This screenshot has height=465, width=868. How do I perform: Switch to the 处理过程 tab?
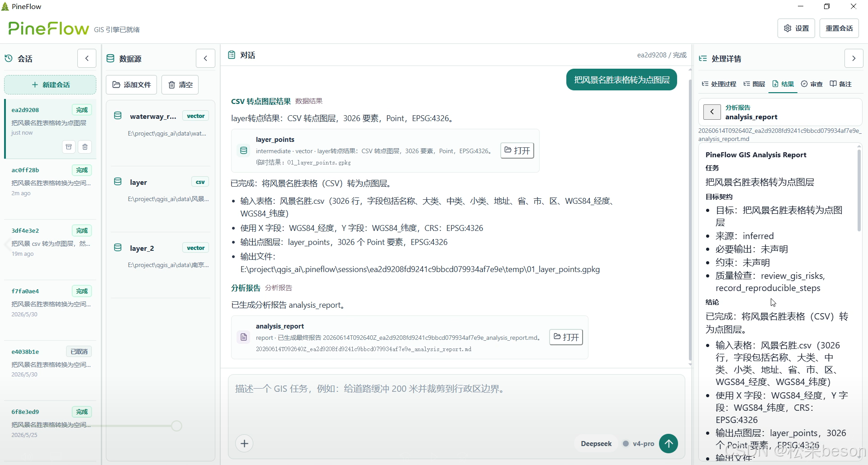pyautogui.click(x=719, y=84)
